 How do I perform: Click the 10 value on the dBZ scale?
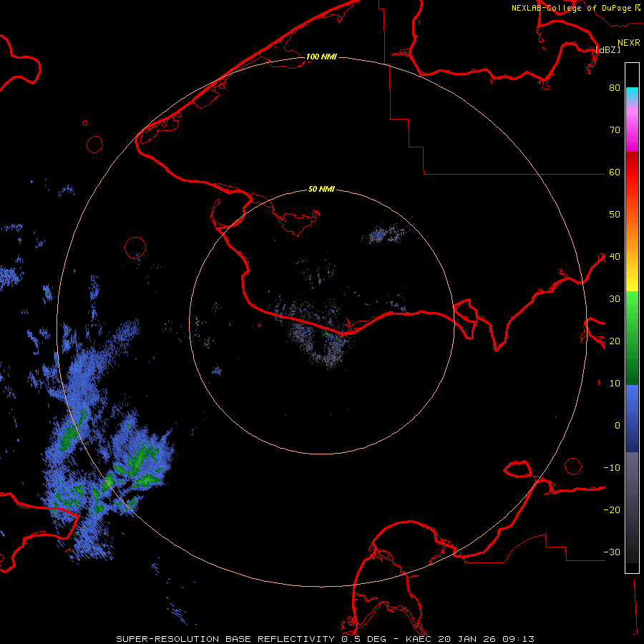[615, 384]
